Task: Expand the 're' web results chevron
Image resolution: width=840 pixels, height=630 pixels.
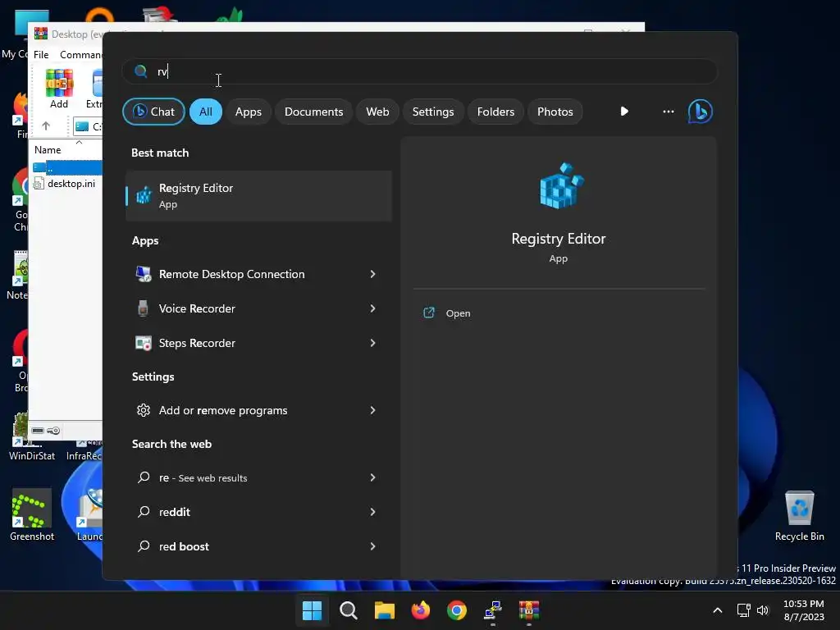Action: point(372,478)
